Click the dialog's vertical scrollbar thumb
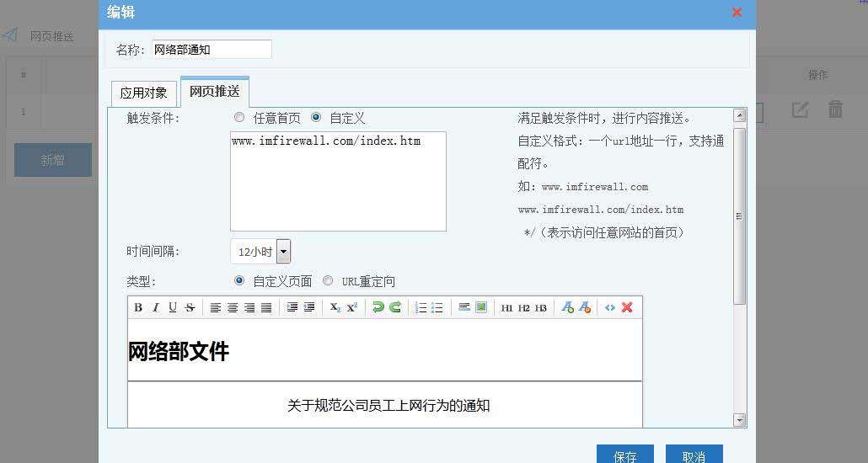The height and width of the screenshot is (463, 868). 740,216
